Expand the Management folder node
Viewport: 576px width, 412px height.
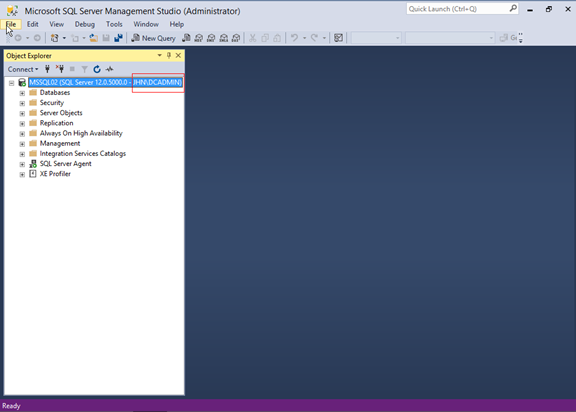(22, 144)
